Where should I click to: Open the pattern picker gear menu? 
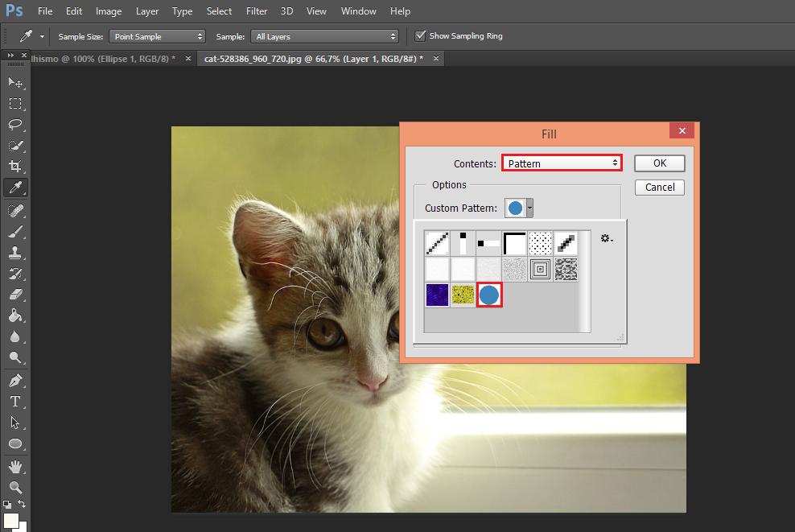point(607,238)
